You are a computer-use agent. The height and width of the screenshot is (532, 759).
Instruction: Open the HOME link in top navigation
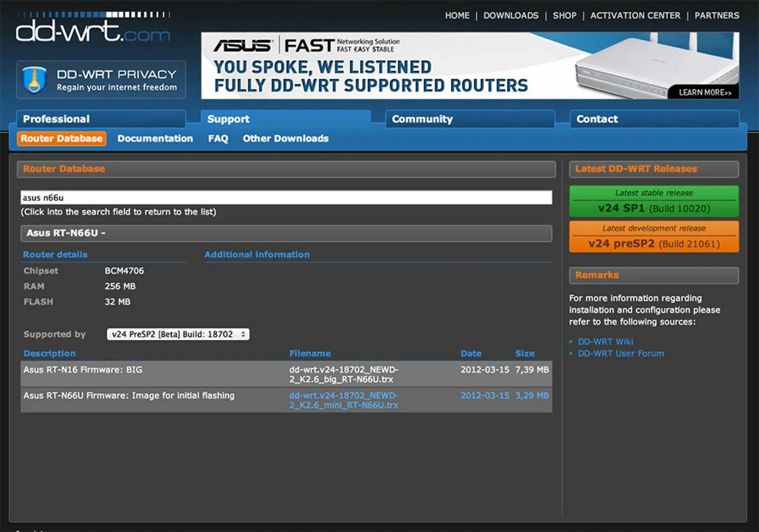457,16
